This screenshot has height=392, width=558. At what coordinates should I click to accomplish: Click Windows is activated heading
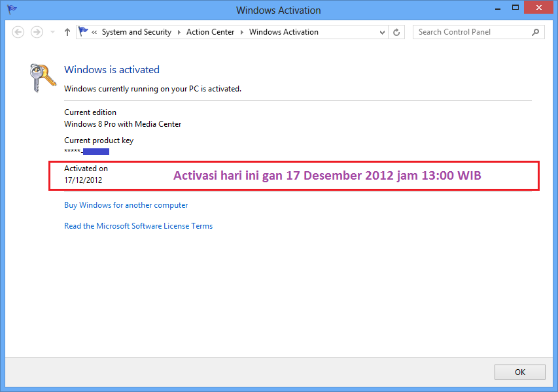[x=112, y=70]
